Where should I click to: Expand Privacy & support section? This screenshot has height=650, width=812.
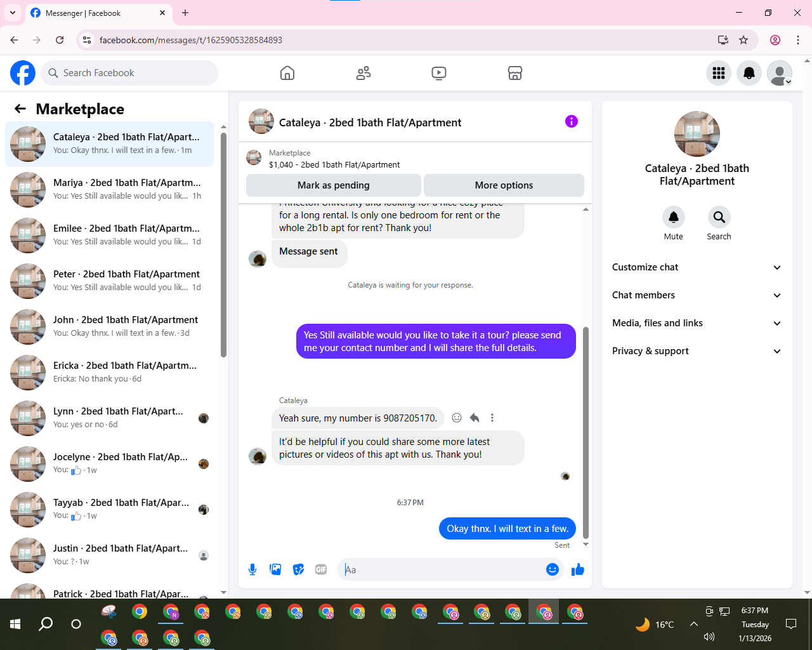697,351
